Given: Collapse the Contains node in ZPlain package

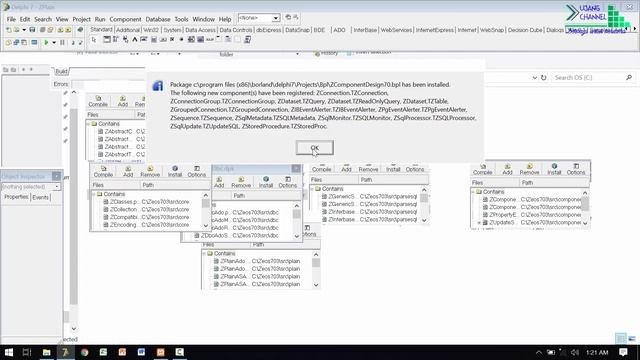Looking at the screenshot, I should coord(204,253).
